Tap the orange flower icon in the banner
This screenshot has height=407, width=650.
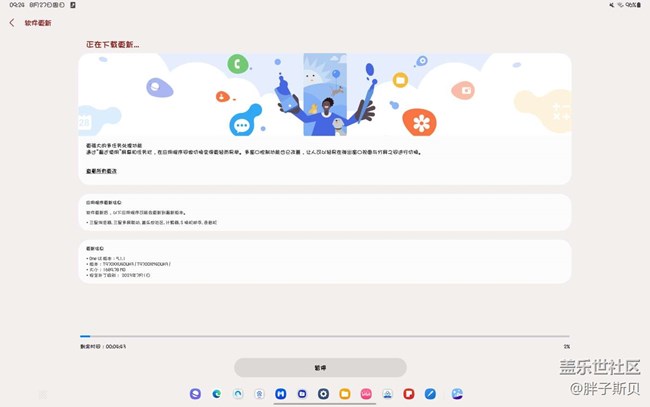coord(420,123)
